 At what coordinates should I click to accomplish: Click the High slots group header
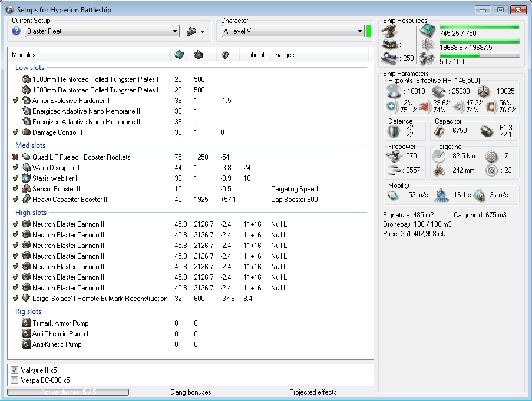point(31,213)
